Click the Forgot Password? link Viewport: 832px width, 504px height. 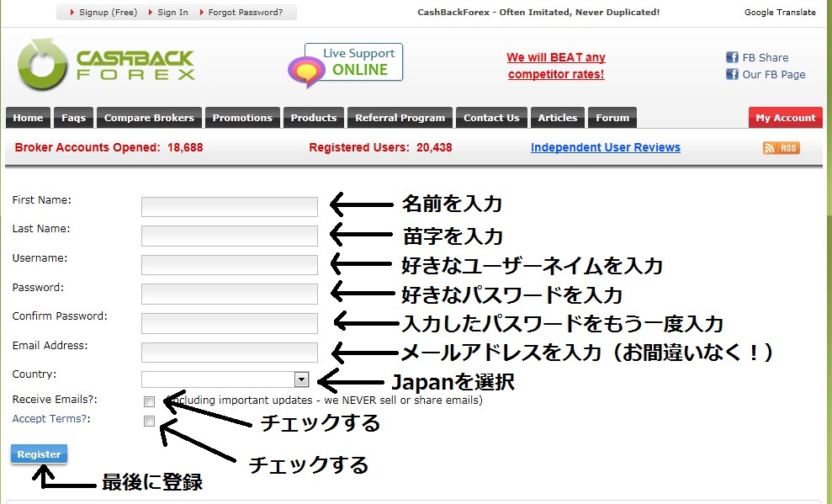click(245, 13)
